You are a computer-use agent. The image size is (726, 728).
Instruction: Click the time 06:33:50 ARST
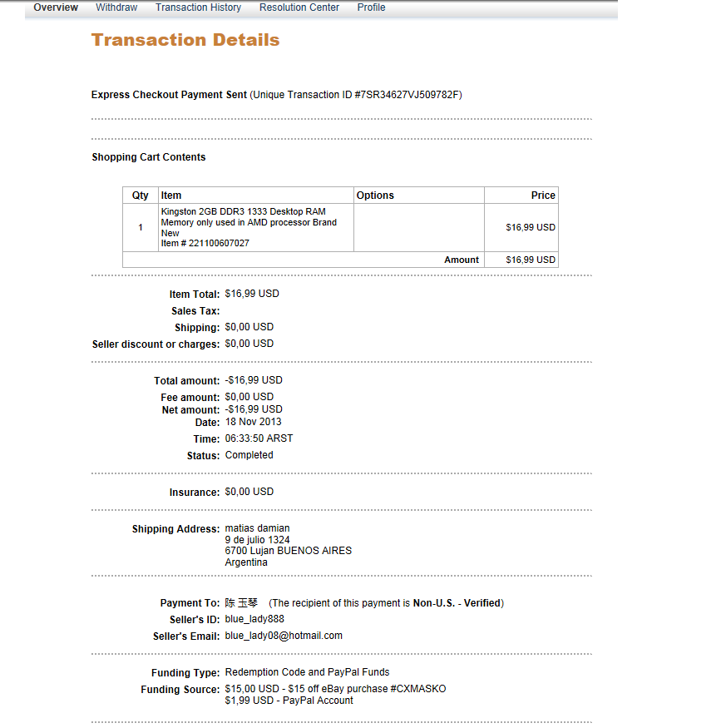point(259,438)
